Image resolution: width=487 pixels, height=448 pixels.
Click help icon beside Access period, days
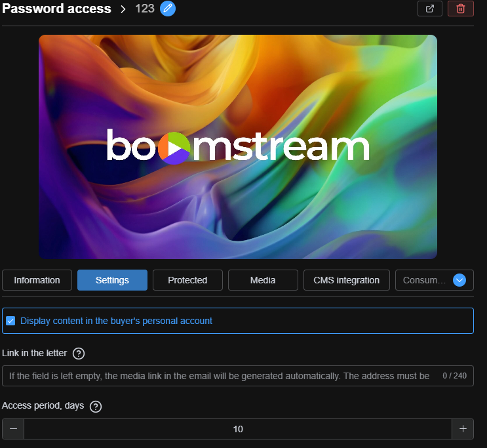pyautogui.click(x=96, y=406)
